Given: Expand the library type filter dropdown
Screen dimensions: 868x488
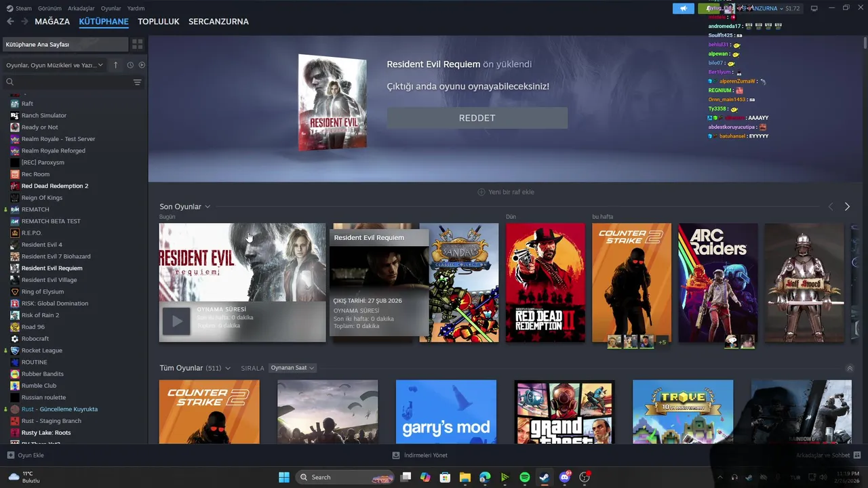Looking at the screenshot, I should pyautogui.click(x=54, y=65).
